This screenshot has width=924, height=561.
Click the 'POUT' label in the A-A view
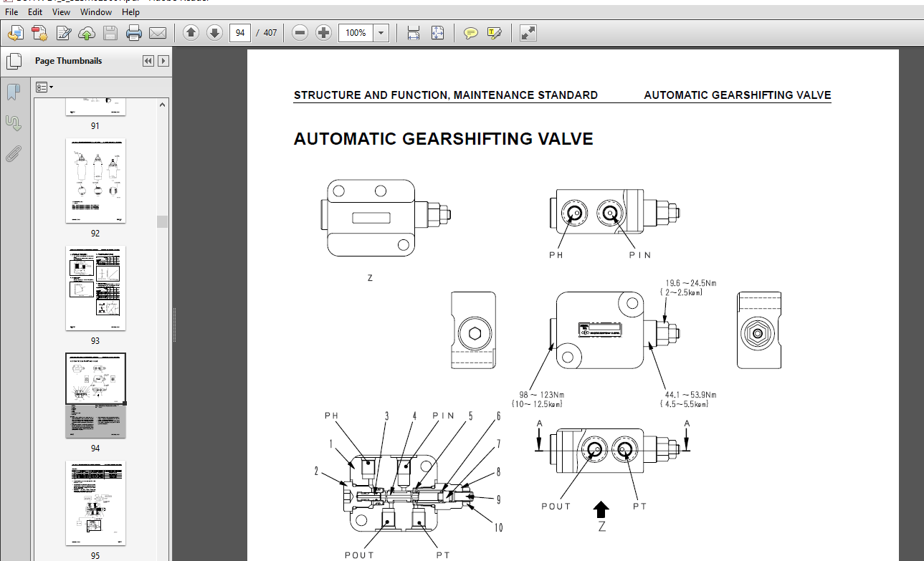(556, 506)
